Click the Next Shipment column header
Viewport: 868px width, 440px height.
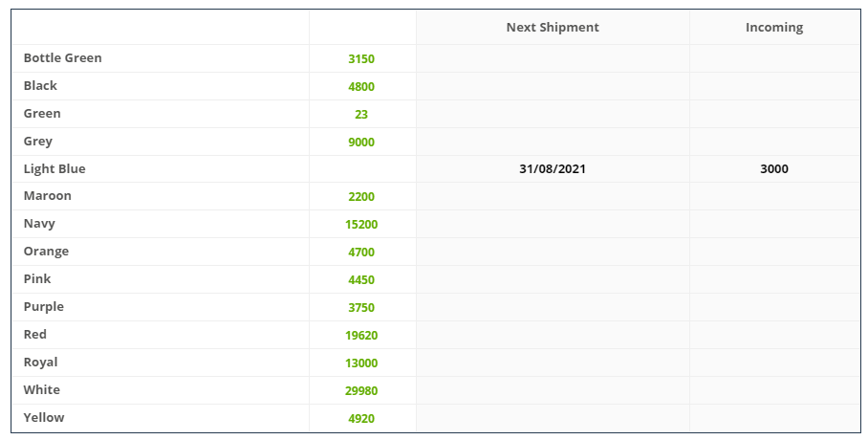(x=553, y=27)
